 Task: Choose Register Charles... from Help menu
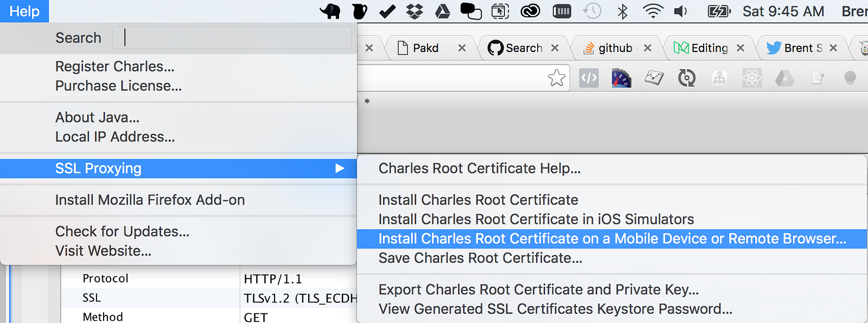pos(178,67)
